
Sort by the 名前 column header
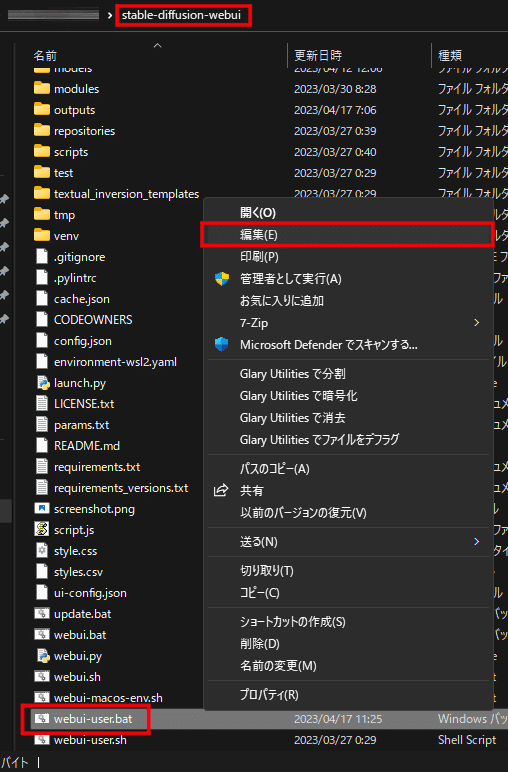[45, 55]
